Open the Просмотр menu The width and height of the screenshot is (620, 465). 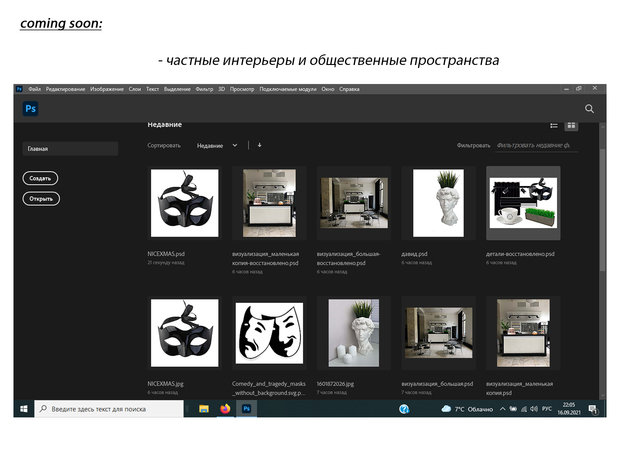[242, 89]
